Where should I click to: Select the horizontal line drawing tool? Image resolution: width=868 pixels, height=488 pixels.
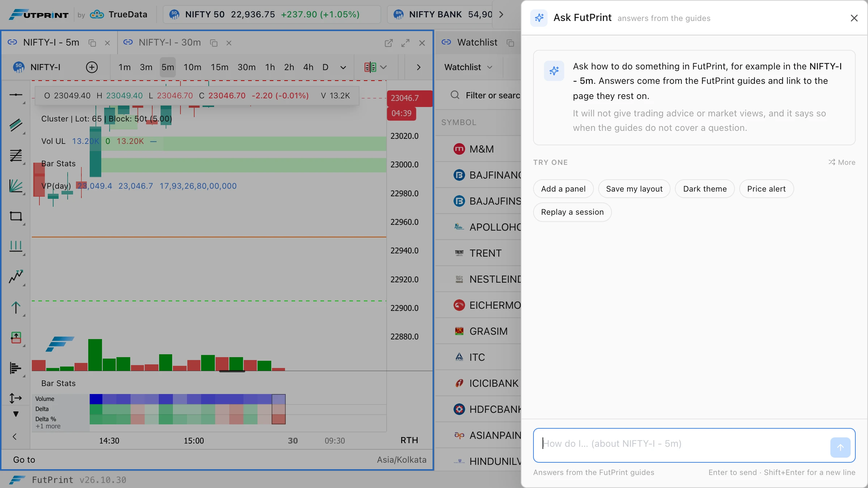pos(16,95)
